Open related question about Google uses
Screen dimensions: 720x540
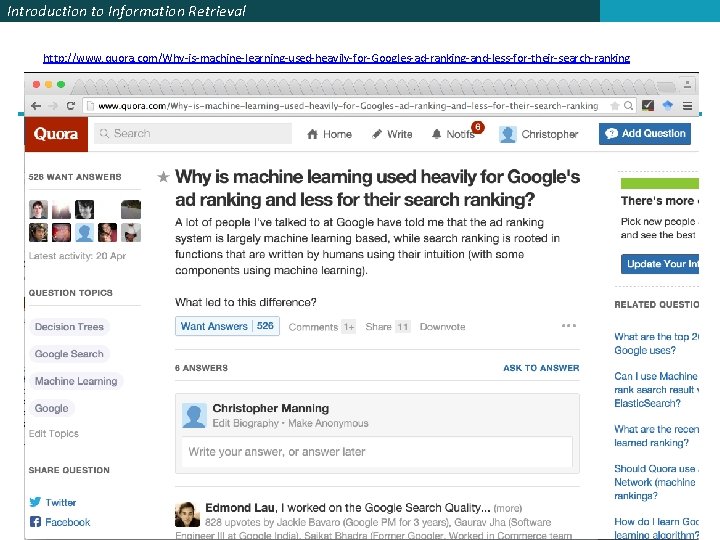pyautogui.click(x=657, y=343)
